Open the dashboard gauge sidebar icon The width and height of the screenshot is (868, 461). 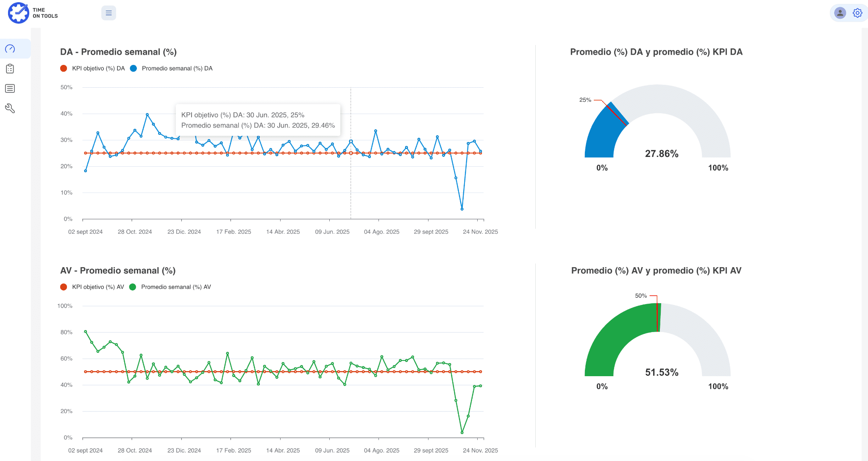[x=10, y=49]
